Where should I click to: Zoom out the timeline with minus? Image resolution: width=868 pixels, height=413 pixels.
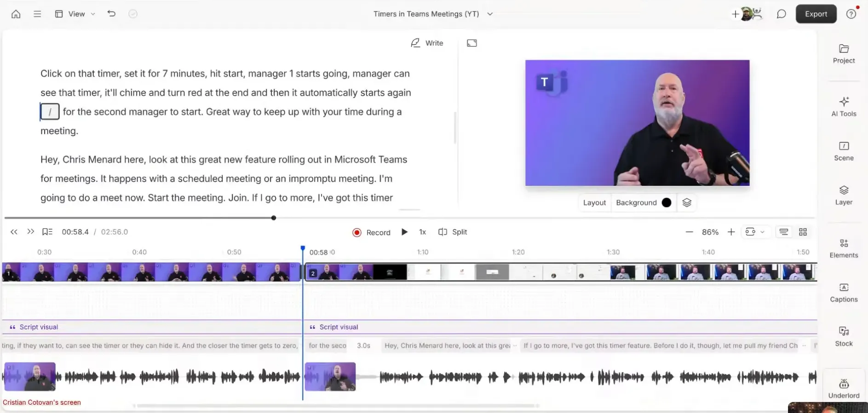pyautogui.click(x=689, y=232)
